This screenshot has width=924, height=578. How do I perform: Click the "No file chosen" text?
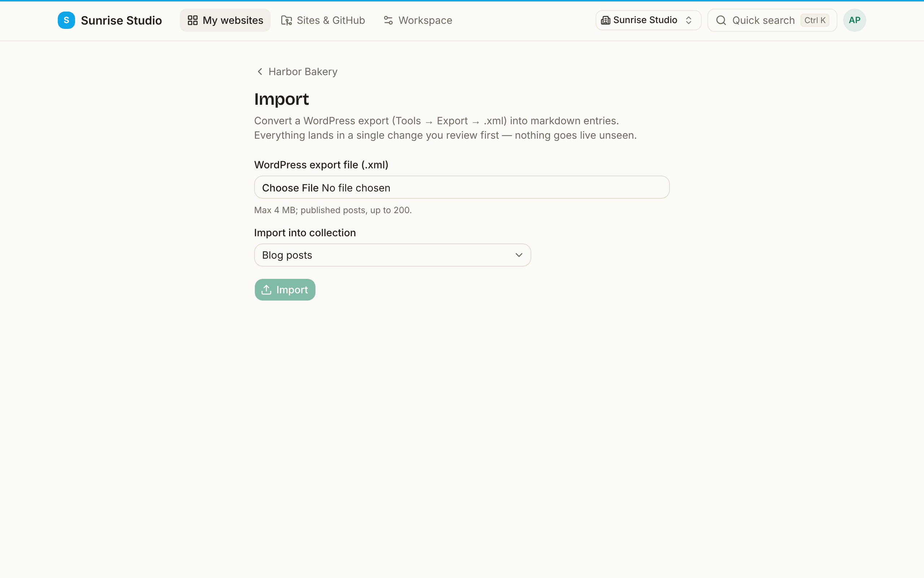click(x=356, y=188)
